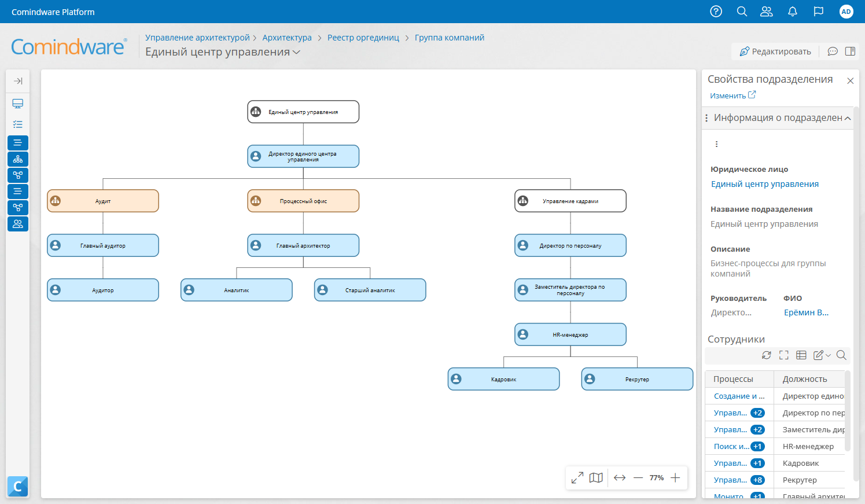
Task: Navigate to Реестр оргединиц breadcrumb
Action: click(x=363, y=38)
